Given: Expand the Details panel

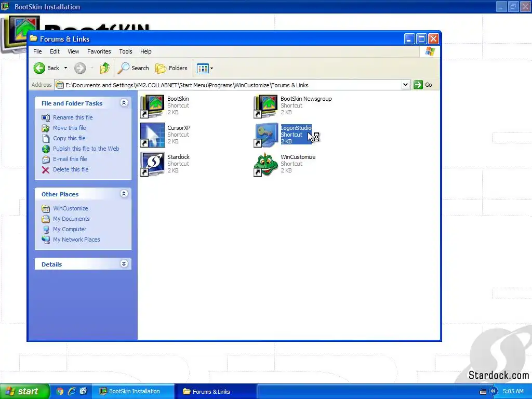Looking at the screenshot, I should click(124, 263).
